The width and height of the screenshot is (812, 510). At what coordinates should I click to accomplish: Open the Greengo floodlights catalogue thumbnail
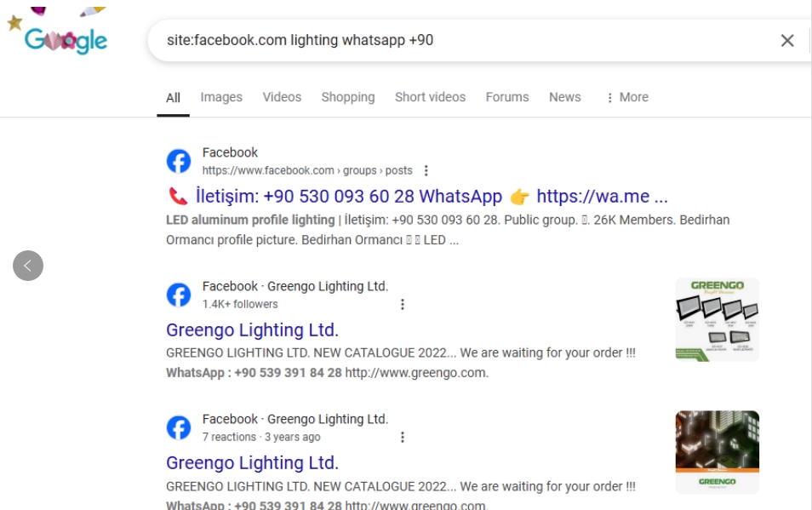718,319
